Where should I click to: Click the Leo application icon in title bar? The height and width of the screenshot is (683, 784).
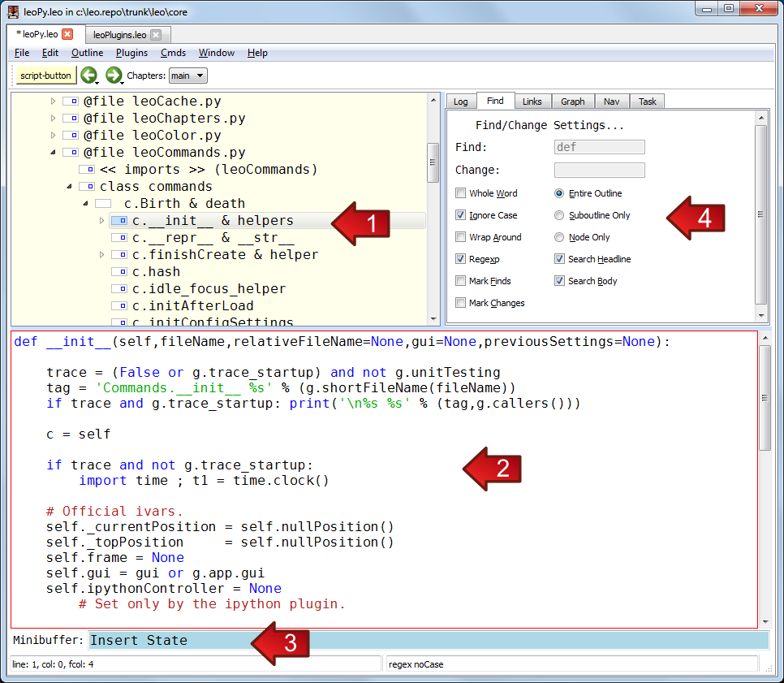(x=13, y=11)
